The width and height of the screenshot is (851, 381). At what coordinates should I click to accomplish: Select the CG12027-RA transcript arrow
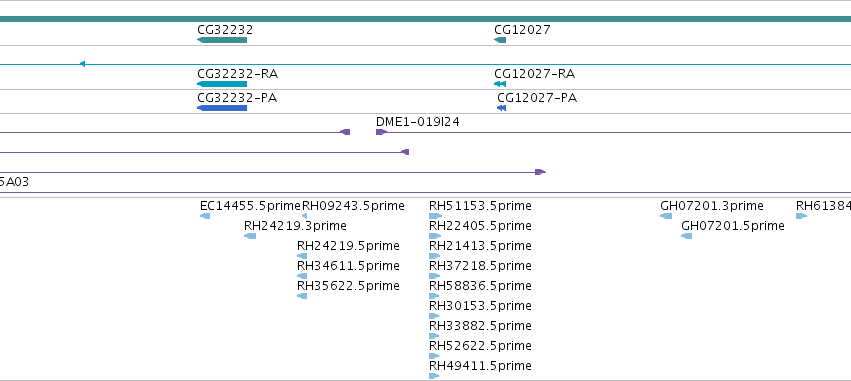point(500,84)
